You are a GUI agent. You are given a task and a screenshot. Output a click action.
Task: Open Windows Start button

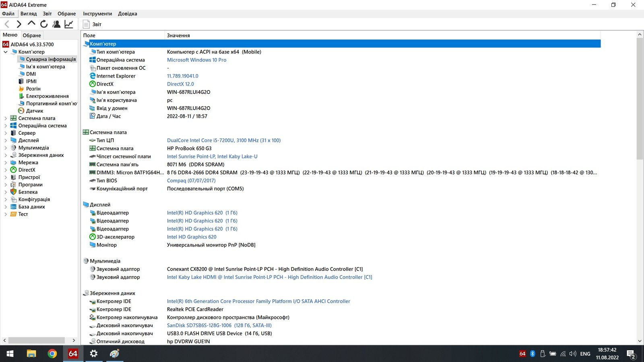coord(10,354)
